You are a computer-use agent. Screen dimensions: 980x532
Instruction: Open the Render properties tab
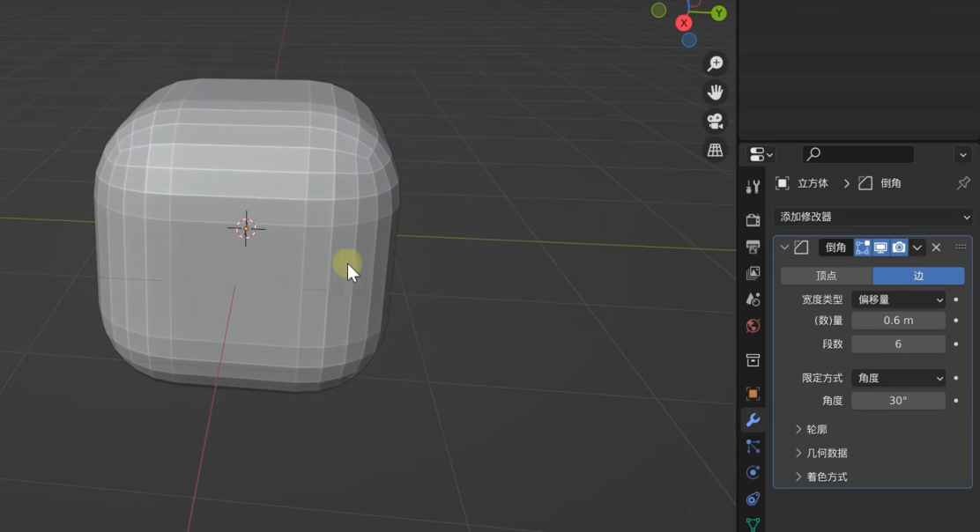754,220
